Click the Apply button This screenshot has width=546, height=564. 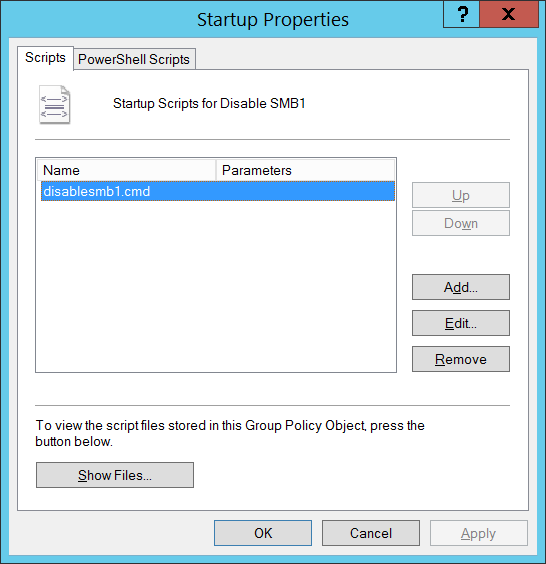point(479,533)
